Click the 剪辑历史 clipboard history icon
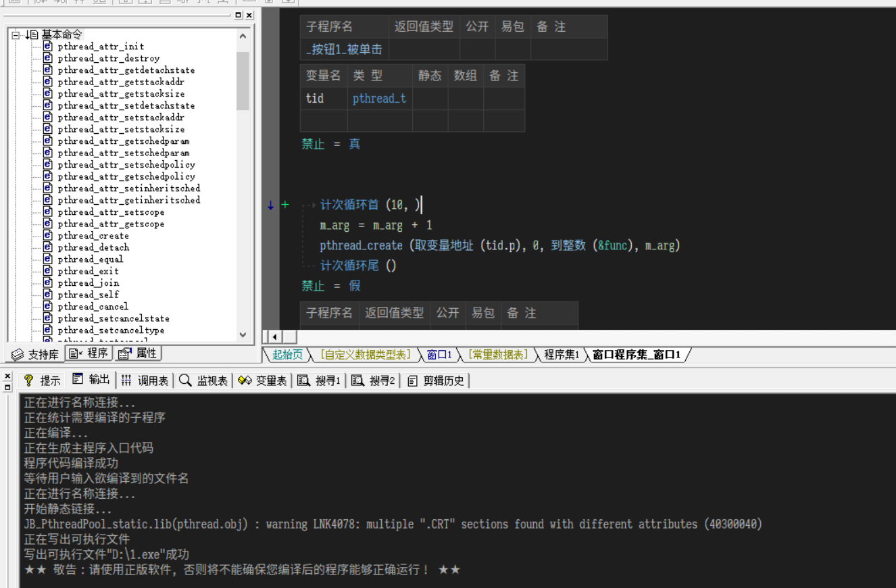The image size is (896, 588). (412, 381)
